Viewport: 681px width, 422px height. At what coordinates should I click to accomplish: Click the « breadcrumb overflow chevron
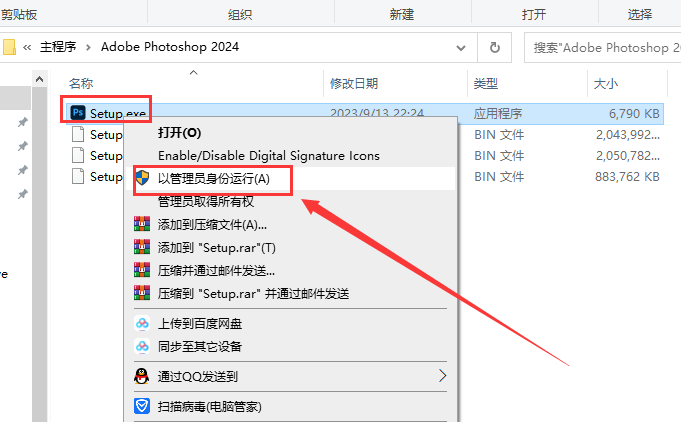(27, 47)
